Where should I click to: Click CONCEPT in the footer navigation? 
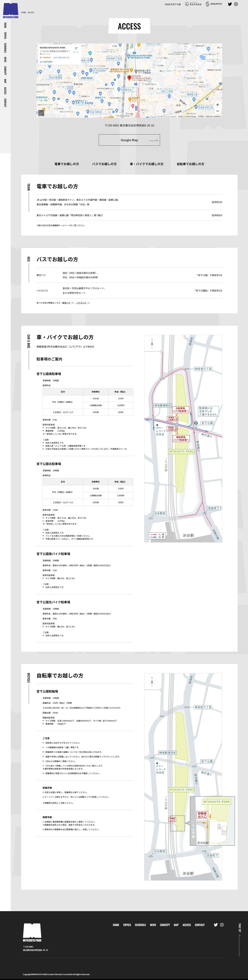point(165,925)
